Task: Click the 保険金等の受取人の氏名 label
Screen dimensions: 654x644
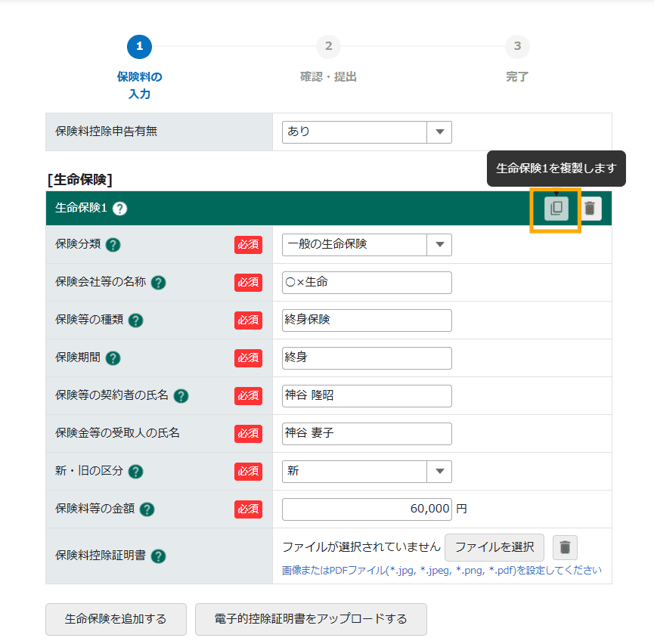Action: 117,433
